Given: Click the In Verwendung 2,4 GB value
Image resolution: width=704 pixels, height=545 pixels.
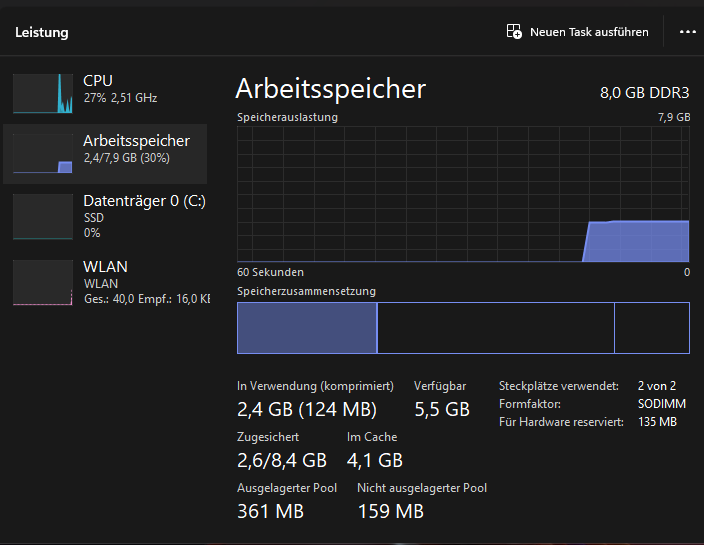Looking at the screenshot, I should point(306,409).
